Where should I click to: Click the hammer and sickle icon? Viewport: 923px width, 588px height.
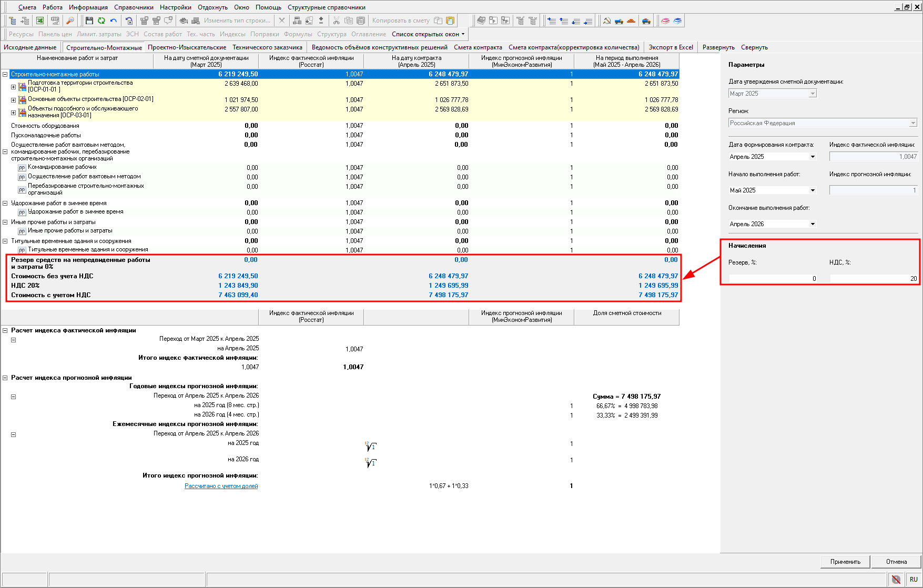coord(607,21)
